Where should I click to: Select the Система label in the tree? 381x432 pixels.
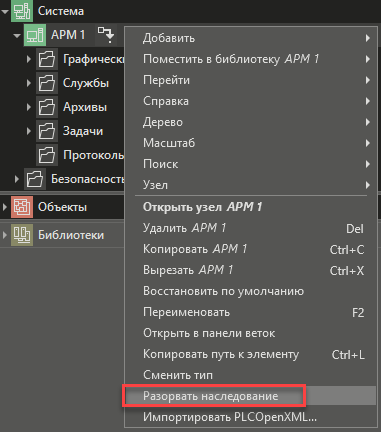tap(61, 11)
